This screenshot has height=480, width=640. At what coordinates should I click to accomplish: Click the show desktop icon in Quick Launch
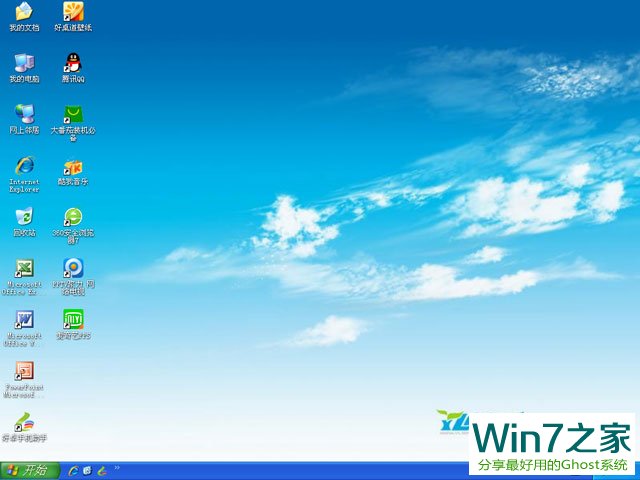pos(87,471)
